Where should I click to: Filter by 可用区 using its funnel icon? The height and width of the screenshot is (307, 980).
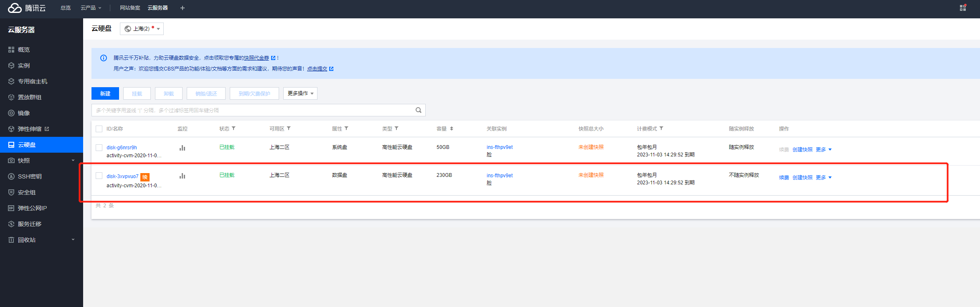pyautogui.click(x=289, y=128)
